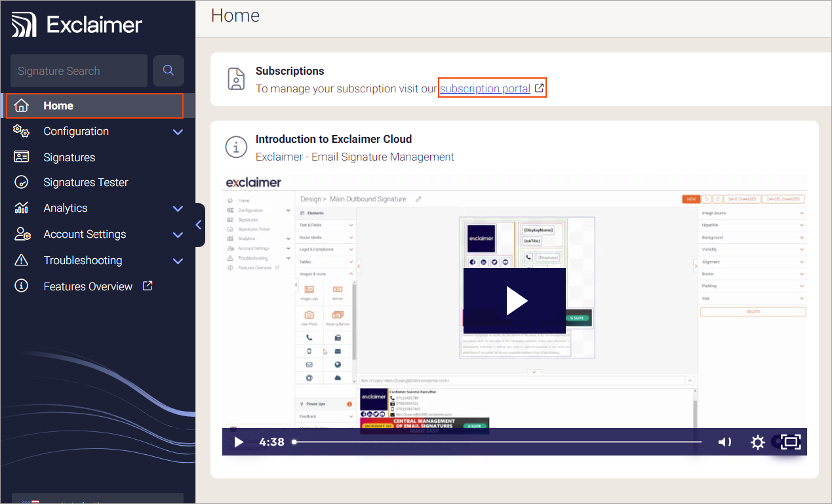Click the search magnifier icon

168,71
